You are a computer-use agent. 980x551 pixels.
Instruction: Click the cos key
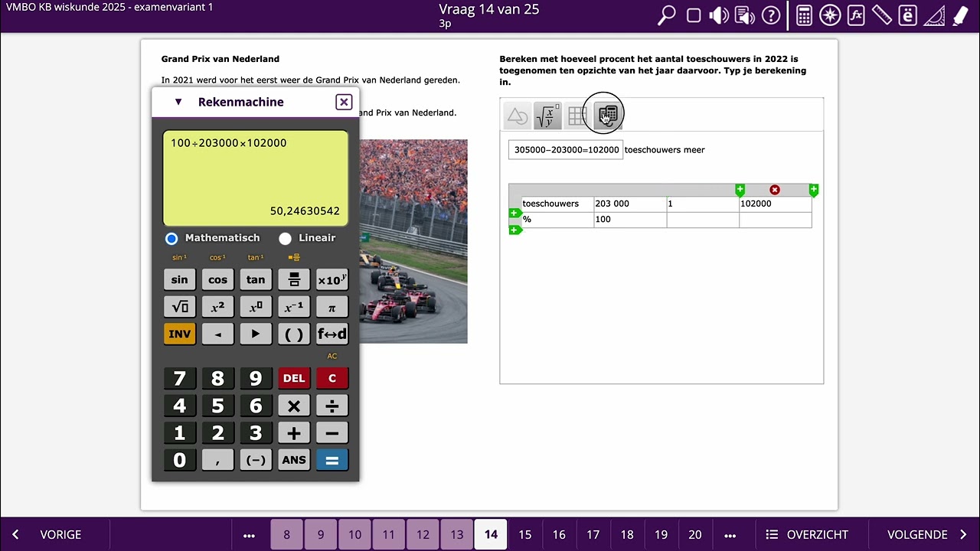[x=217, y=279]
